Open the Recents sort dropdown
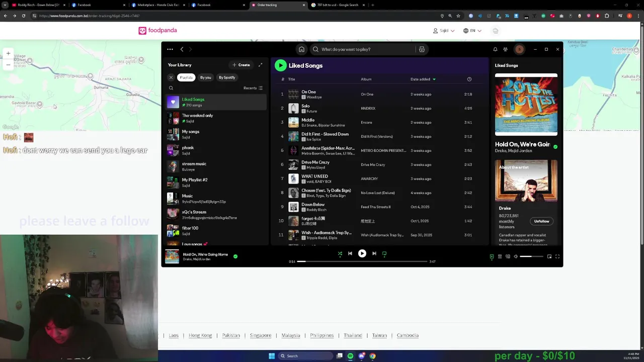Image resolution: width=644 pixels, height=362 pixels. [x=253, y=88]
